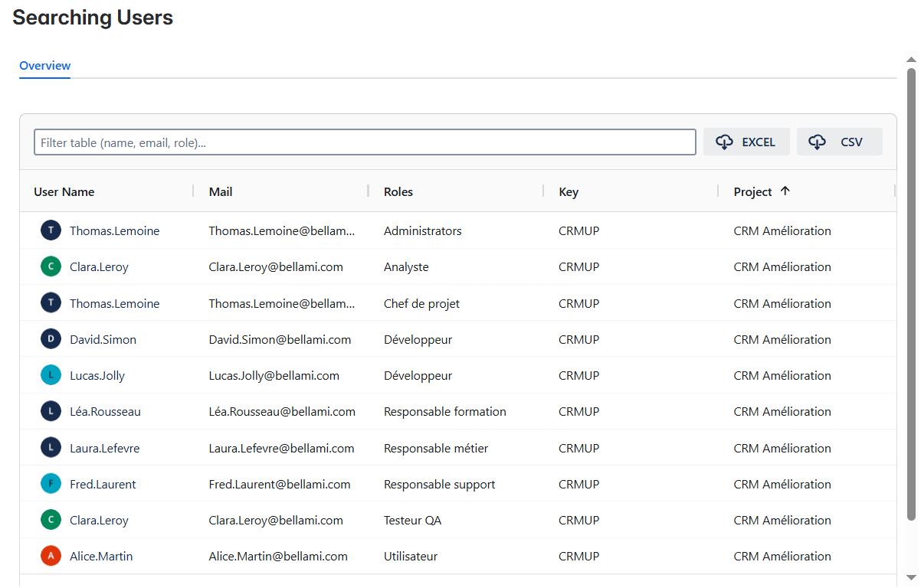Click Léa.Rousseau's avatar icon
This screenshot has width=921, height=588.
pos(51,412)
